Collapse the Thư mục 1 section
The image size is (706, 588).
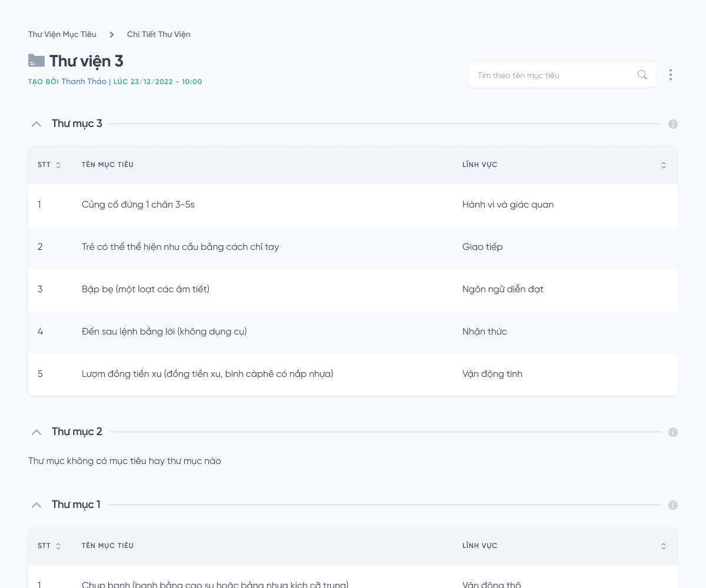(x=36, y=505)
